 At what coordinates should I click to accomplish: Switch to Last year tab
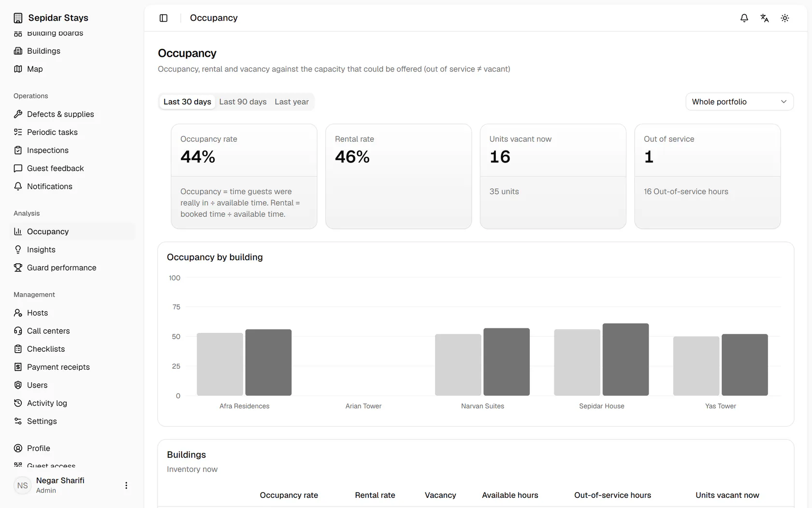291,102
